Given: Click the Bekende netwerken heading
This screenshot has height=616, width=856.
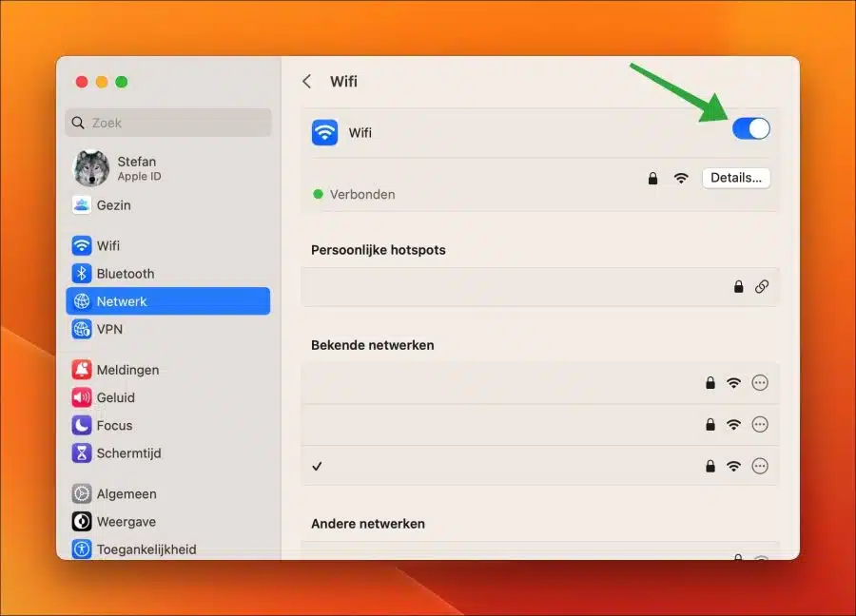Looking at the screenshot, I should pos(372,345).
